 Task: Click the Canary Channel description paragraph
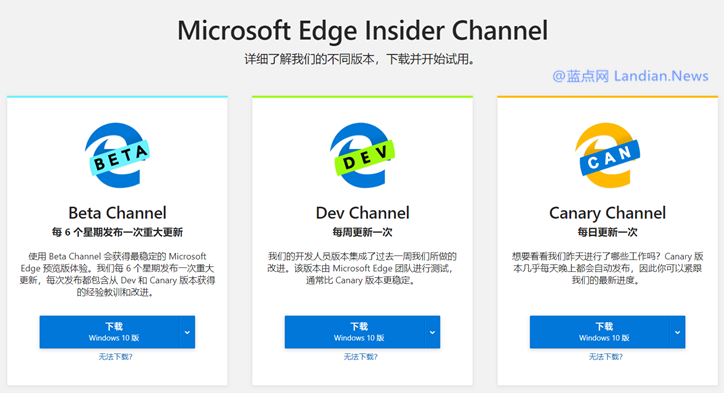click(x=608, y=268)
